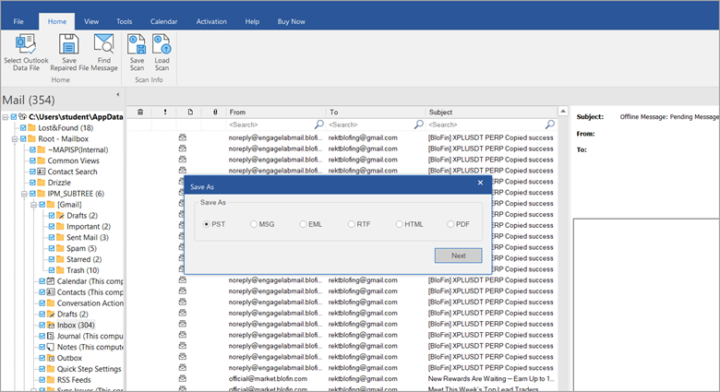The height and width of the screenshot is (392, 720).
Task: Uncheck the Spam (5) folder checkbox
Action: 51,248
